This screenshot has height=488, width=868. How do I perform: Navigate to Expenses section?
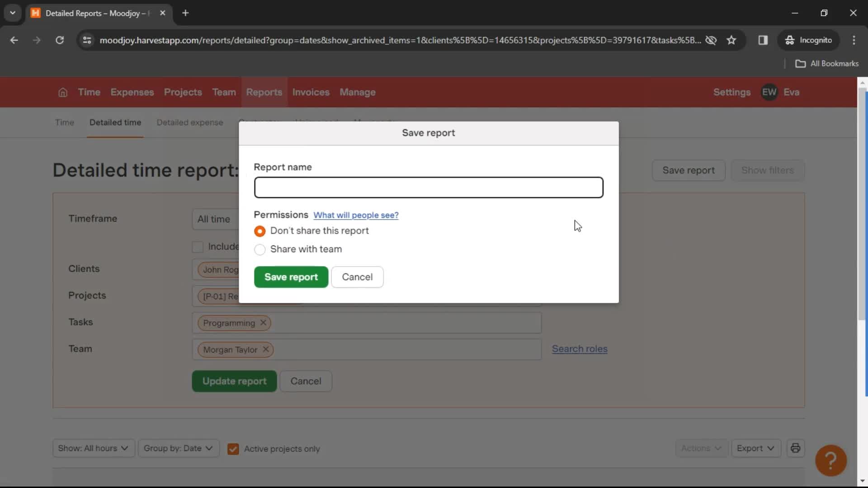132,92
